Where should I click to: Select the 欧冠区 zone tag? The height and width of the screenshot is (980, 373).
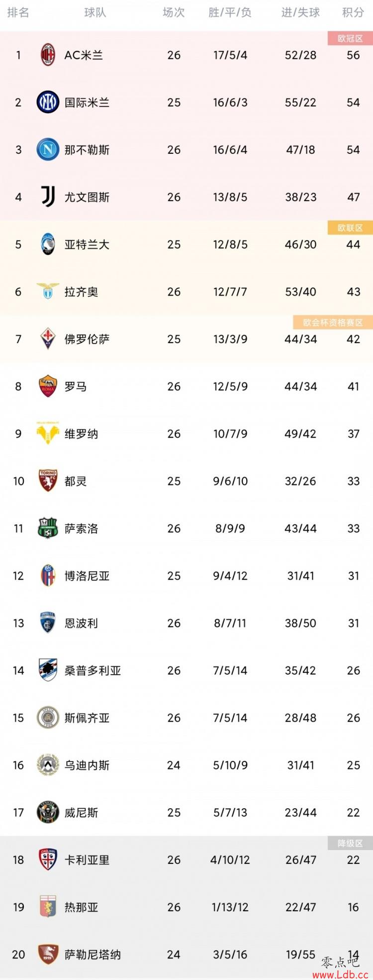point(350,38)
